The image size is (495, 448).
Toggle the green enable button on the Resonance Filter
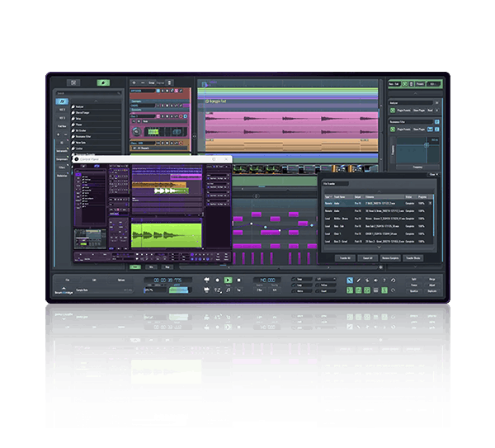click(x=393, y=130)
